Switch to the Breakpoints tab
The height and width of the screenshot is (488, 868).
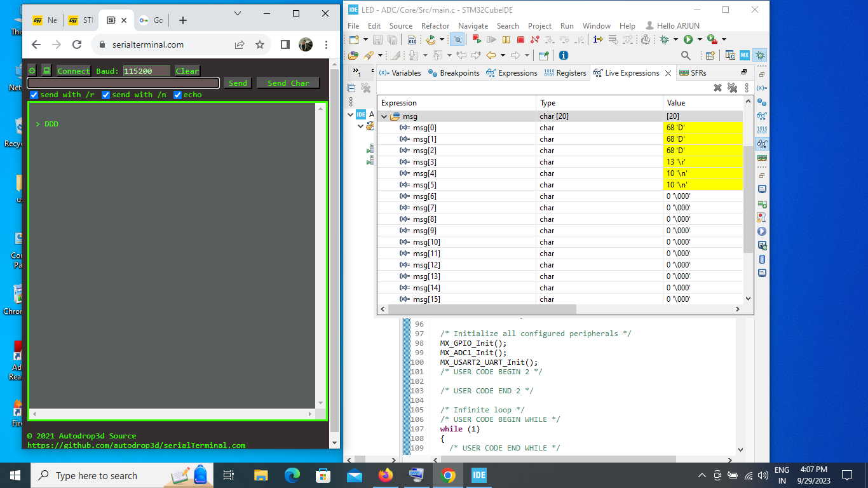(458, 72)
